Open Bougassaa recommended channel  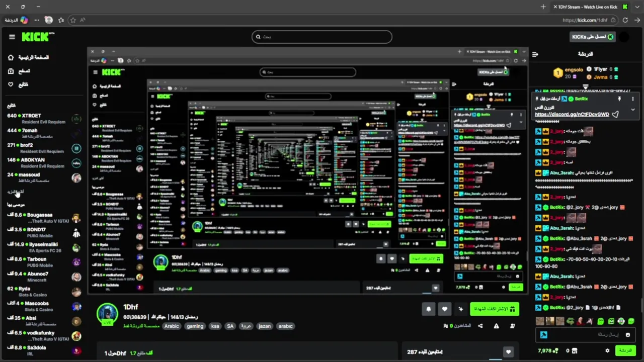(44, 218)
